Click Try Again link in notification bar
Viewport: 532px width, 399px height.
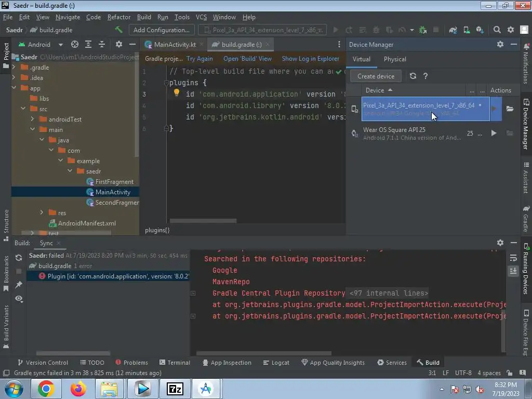199,59
